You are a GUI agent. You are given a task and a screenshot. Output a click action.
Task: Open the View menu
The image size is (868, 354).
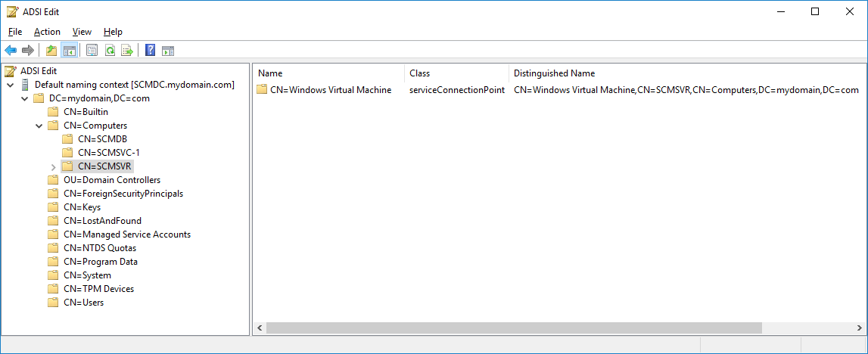(82, 32)
